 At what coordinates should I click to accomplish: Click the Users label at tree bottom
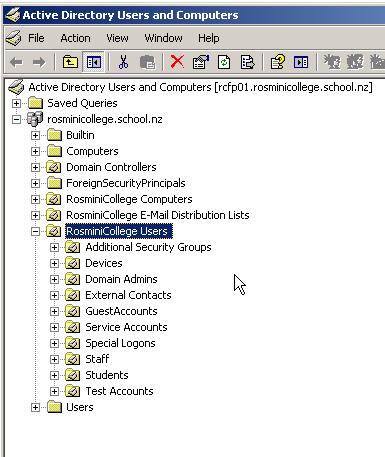click(80, 407)
